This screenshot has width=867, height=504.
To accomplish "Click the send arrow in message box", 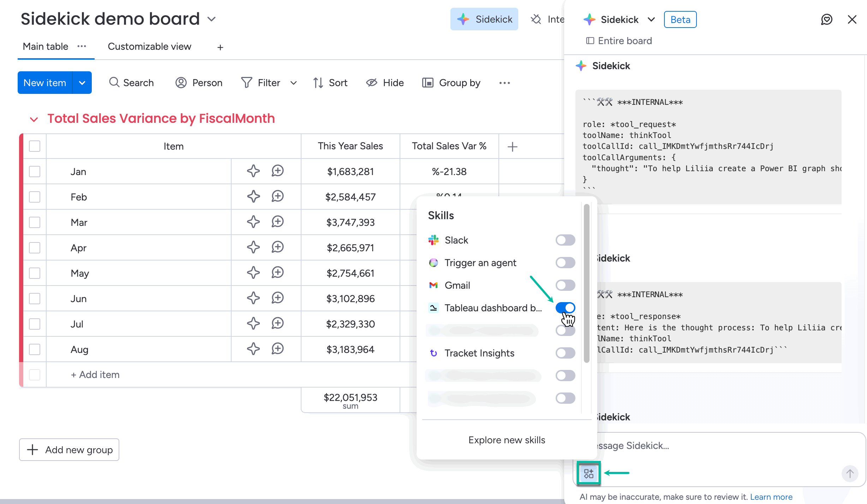I will (850, 473).
